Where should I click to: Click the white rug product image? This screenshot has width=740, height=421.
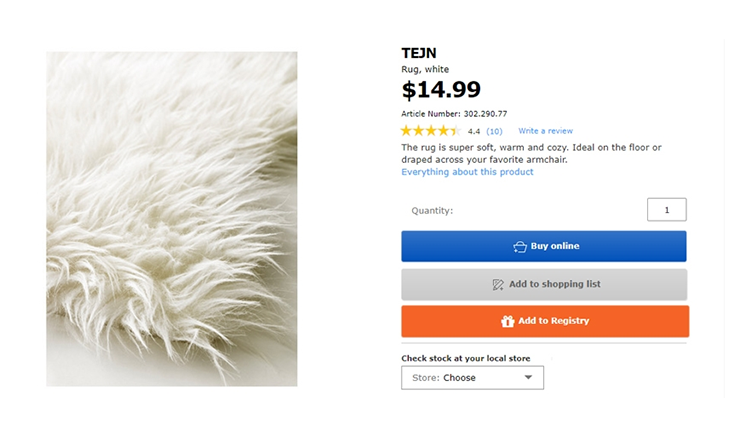[x=172, y=219]
